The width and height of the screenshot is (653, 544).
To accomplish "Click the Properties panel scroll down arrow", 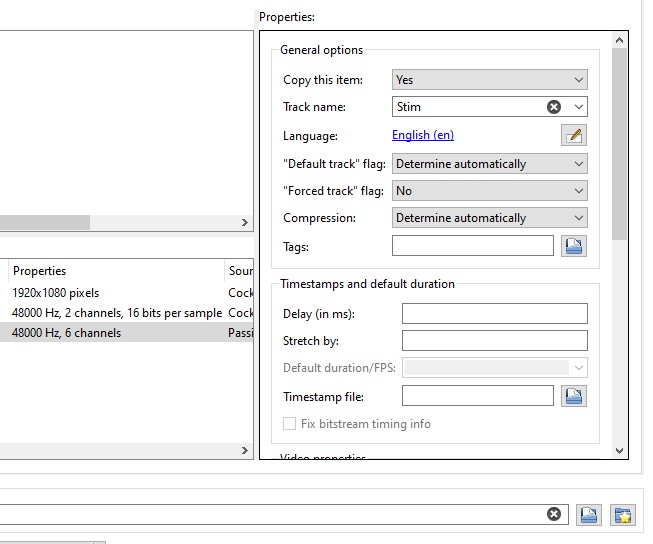I will 619,451.
